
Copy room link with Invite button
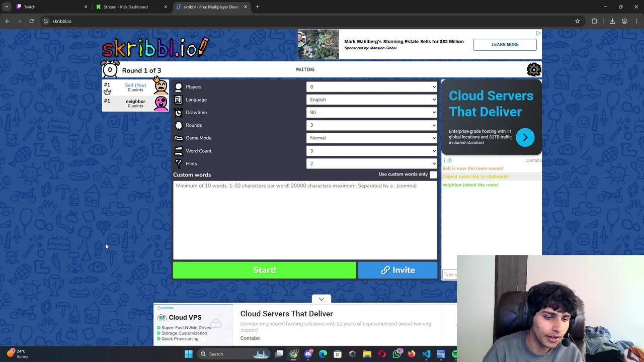[x=397, y=270]
